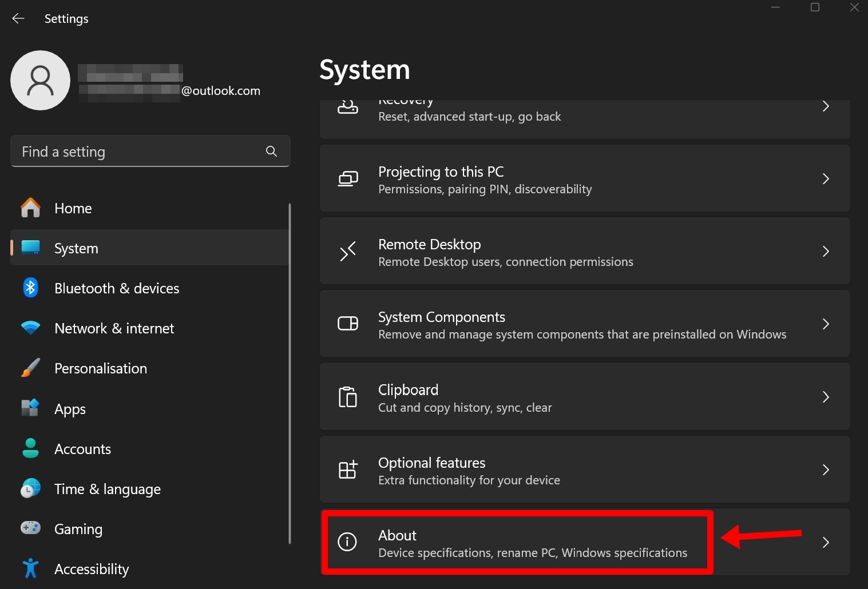Screen dimensions: 868x589
Task: Minimize the Settings window
Action: [x=776, y=7]
